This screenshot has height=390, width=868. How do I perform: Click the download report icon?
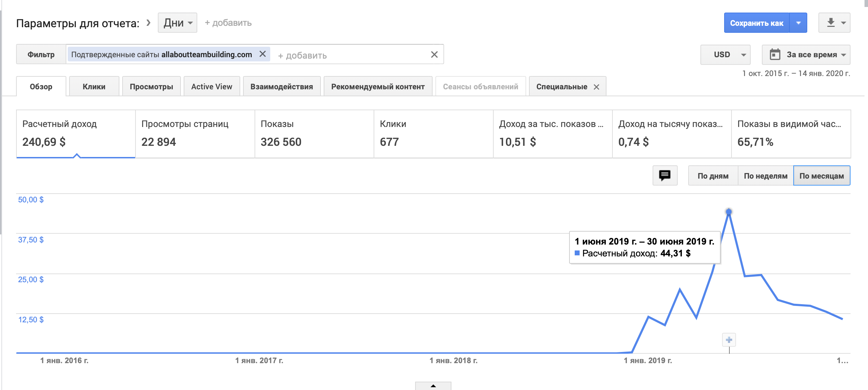[x=831, y=23]
